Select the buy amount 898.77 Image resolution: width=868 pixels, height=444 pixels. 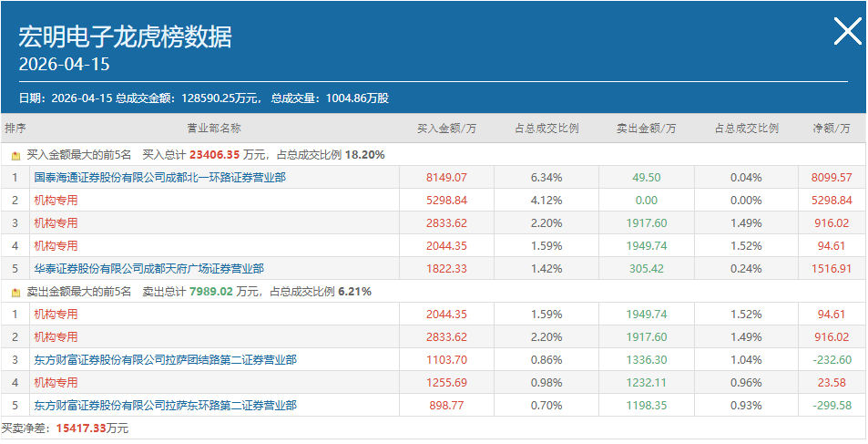click(446, 405)
